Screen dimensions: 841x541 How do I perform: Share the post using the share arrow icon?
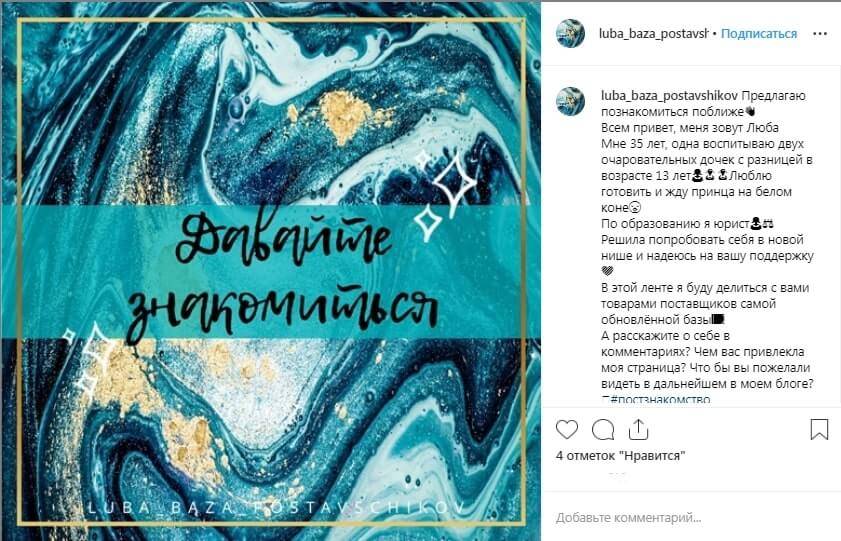point(638,429)
